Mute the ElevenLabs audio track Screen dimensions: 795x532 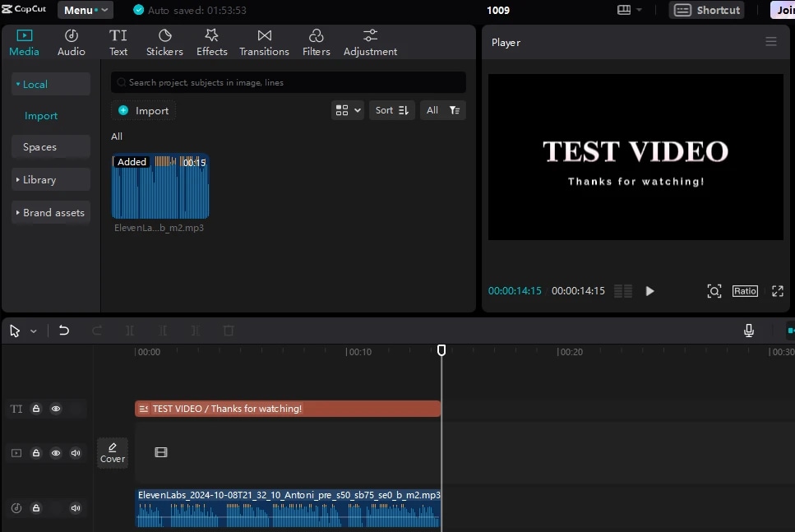76,508
